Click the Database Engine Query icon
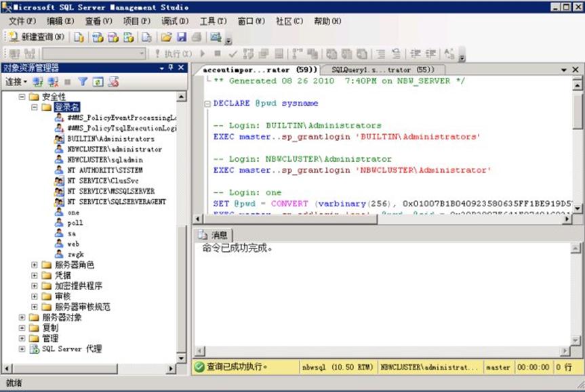This screenshot has height=392, width=585. tap(79, 37)
